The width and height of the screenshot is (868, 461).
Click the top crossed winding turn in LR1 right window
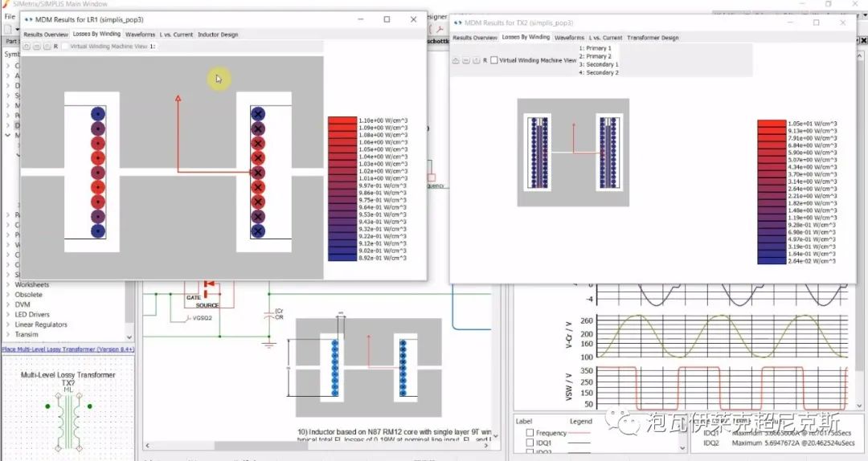tap(257, 114)
